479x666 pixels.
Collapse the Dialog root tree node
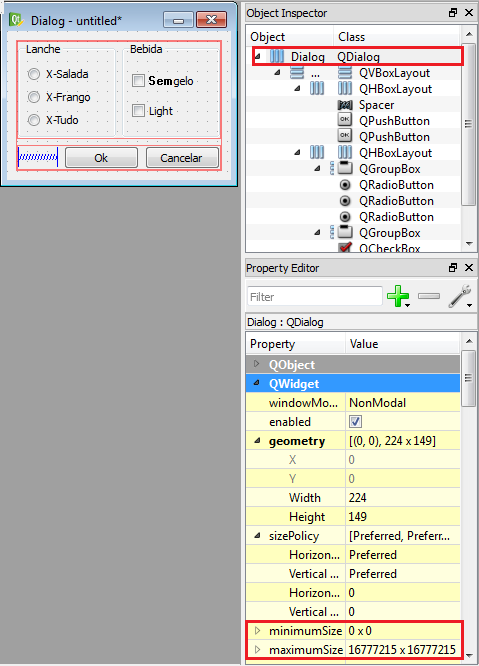[x=258, y=56]
